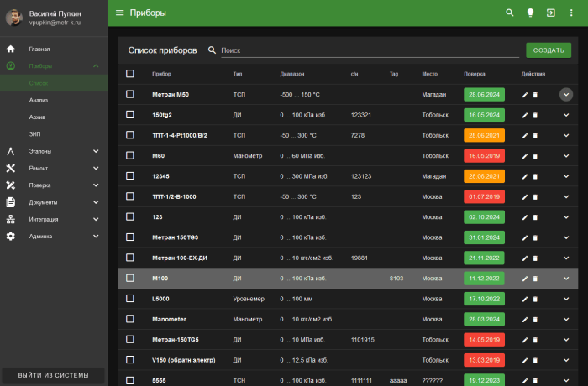Go to Главная in sidebar
588x386 pixels.
39,50
